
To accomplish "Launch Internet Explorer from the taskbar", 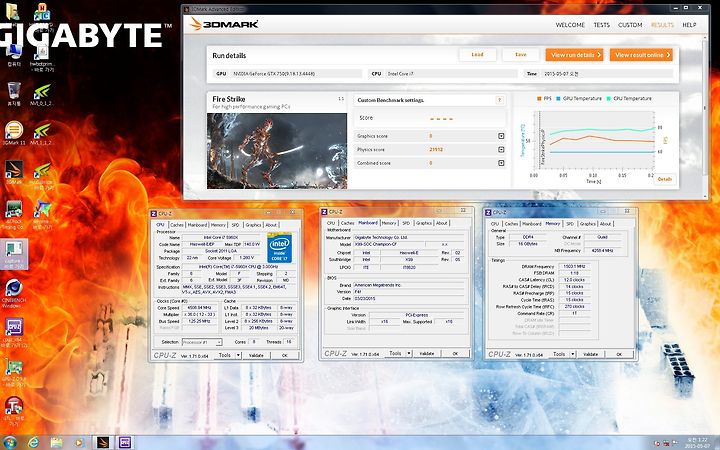I will (x=33, y=443).
